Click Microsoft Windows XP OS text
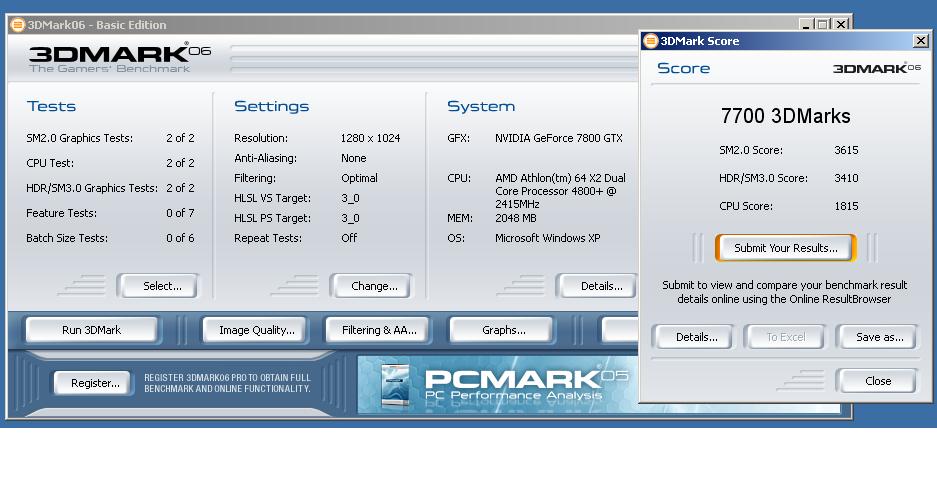937x482 pixels. 547,238
